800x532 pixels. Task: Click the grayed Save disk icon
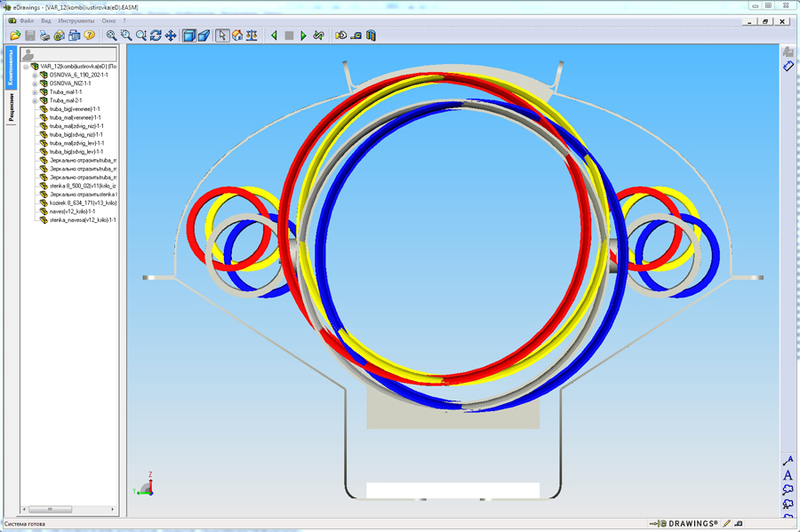click(x=30, y=36)
